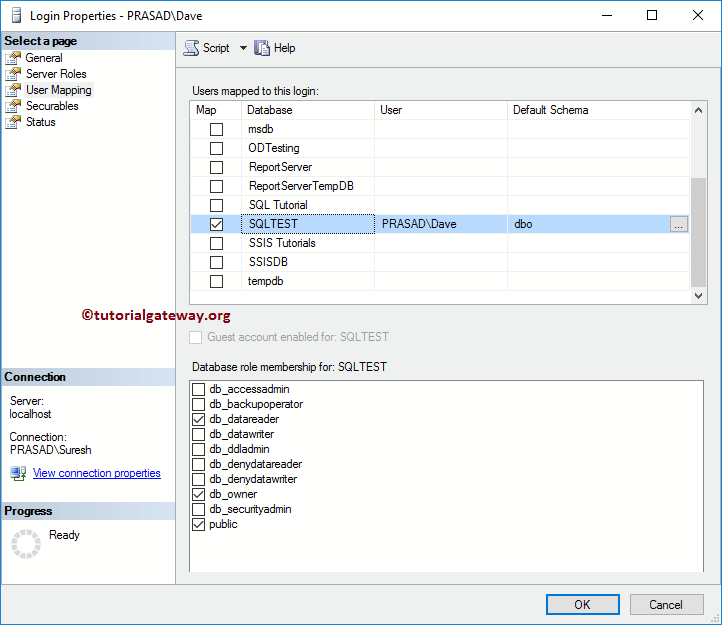722x625 pixels.
Task: Toggle the public role checkbox
Action: coord(198,524)
